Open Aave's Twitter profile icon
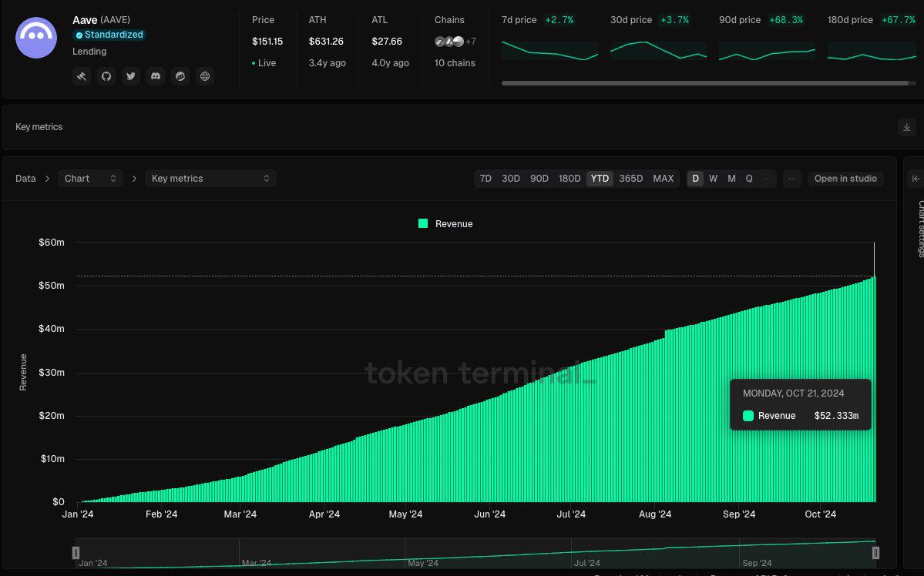The image size is (924, 576). [131, 76]
